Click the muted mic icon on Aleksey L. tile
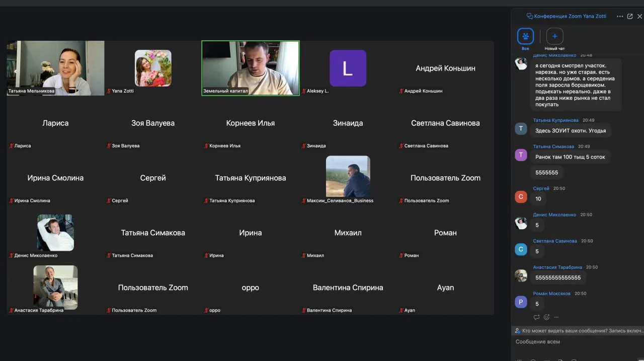This screenshot has height=361, width=644. (x=304, y=91)
